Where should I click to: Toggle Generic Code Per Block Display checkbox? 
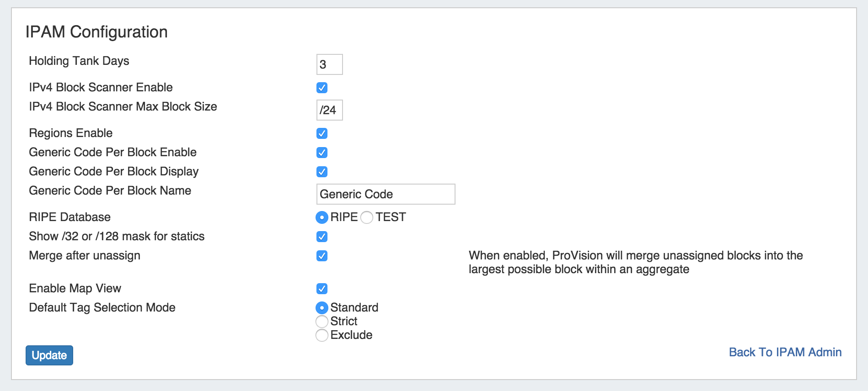tap(322, 172)
